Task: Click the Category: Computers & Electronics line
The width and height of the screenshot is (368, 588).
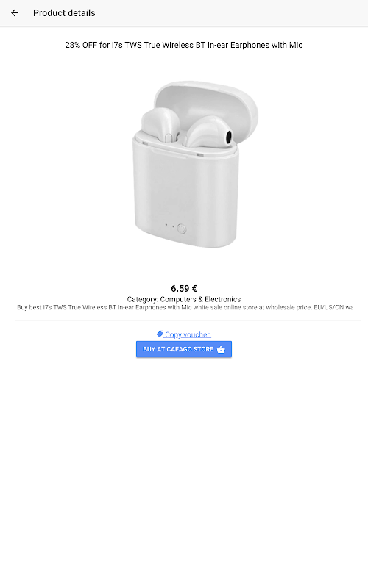Action: tap(183, 299)
